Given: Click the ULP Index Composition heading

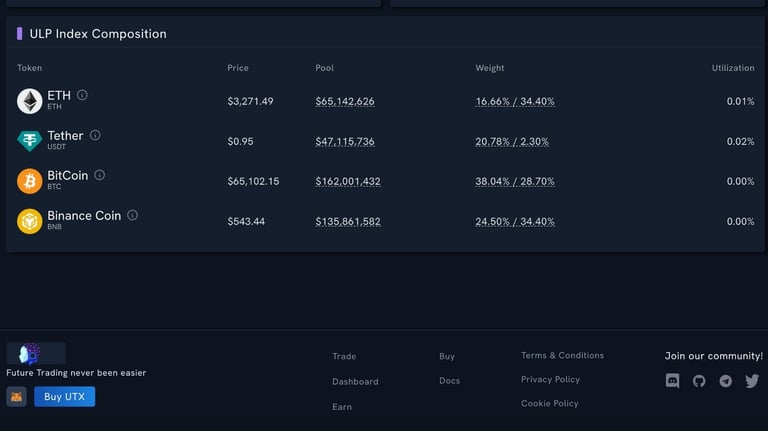Looking at the screenshot, I should [x=98, y=34].
